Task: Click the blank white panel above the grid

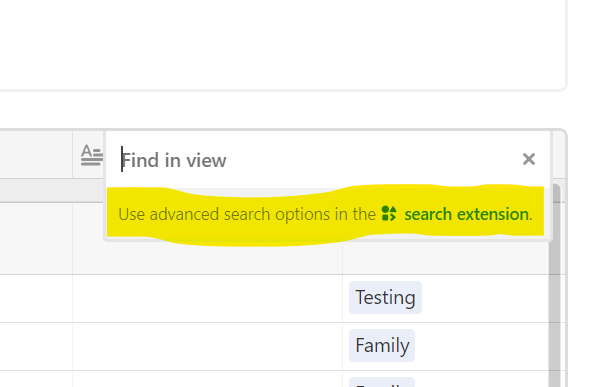Action: pyautogui.click(x=283, y=43)
